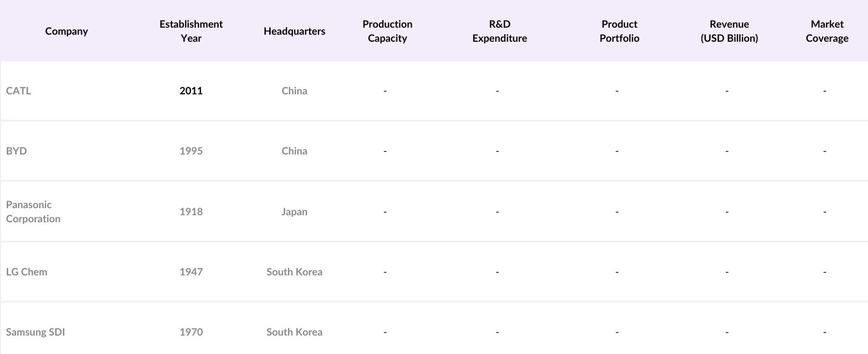Click the 2011 establishment year cell
The height and width of the screenshot is (354, 868).
(191, 91)
